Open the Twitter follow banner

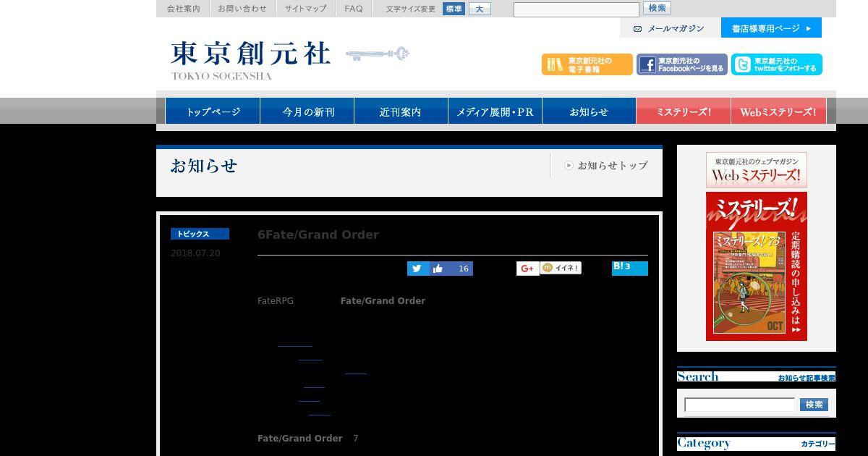(777, 64)
